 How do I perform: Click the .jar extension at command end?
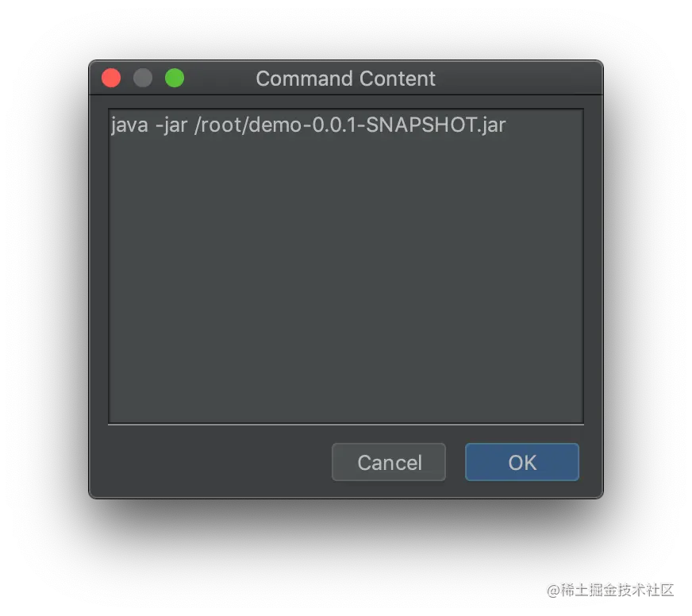[492, 125]
